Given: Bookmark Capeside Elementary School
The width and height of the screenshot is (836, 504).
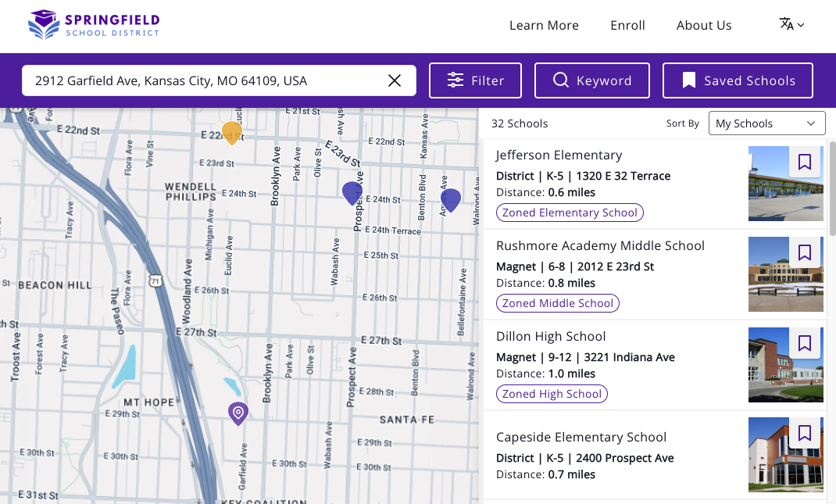Looking at the screenshot, I should click(805, 433).
